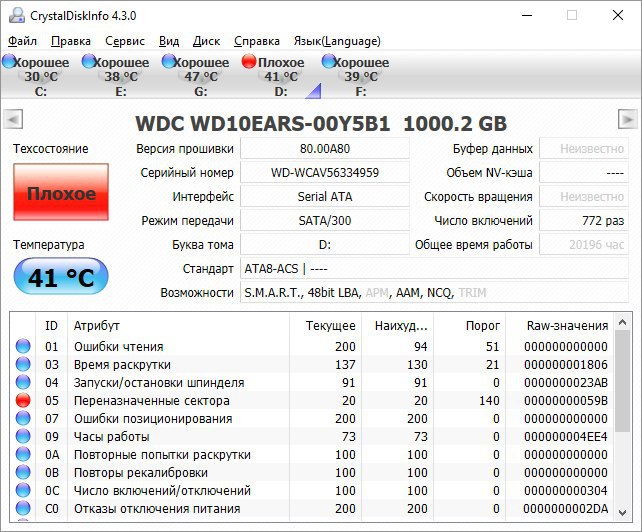Open the Справка menu
This screenshot has height=532, width=642.
(257, 41)
